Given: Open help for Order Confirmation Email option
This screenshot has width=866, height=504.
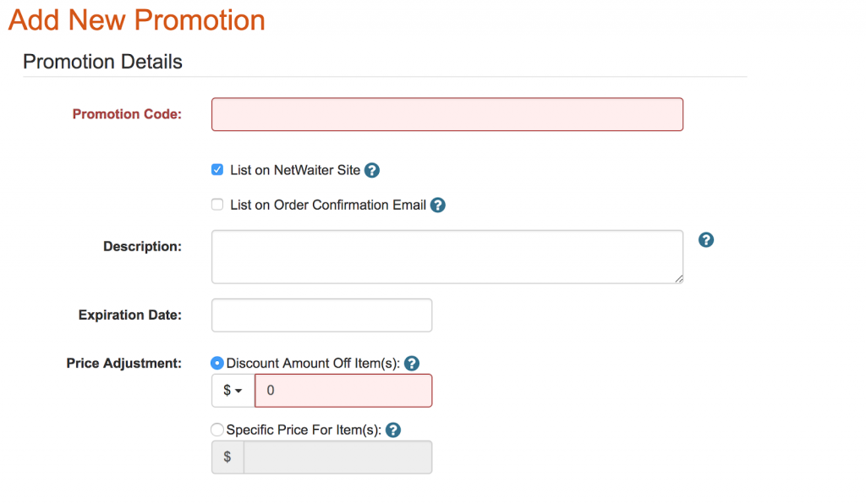Looking at the screenshot, I should pyautogui.click(x=438, y=205).
